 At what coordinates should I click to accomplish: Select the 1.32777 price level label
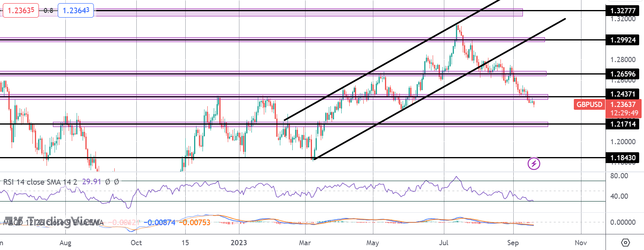click(623, 11)
